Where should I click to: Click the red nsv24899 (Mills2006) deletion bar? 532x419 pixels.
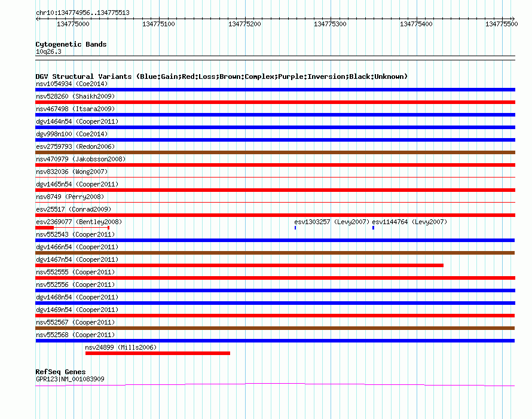click(x=157, y=353)
